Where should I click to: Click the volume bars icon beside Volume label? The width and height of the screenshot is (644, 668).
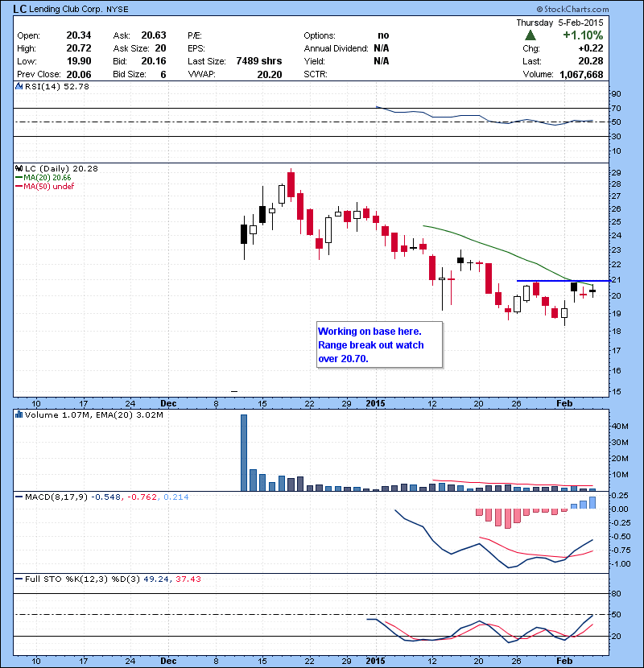(19, 414)
